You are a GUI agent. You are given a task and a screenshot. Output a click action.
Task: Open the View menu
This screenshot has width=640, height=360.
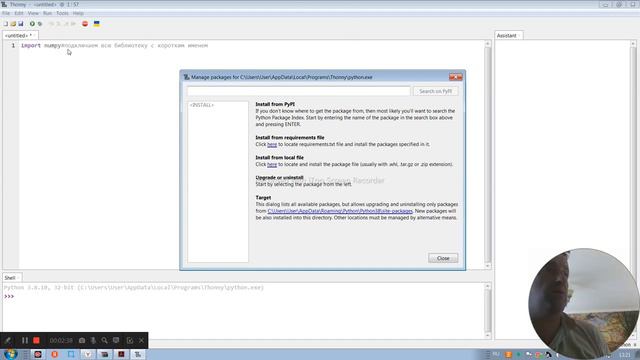[33, 13]
